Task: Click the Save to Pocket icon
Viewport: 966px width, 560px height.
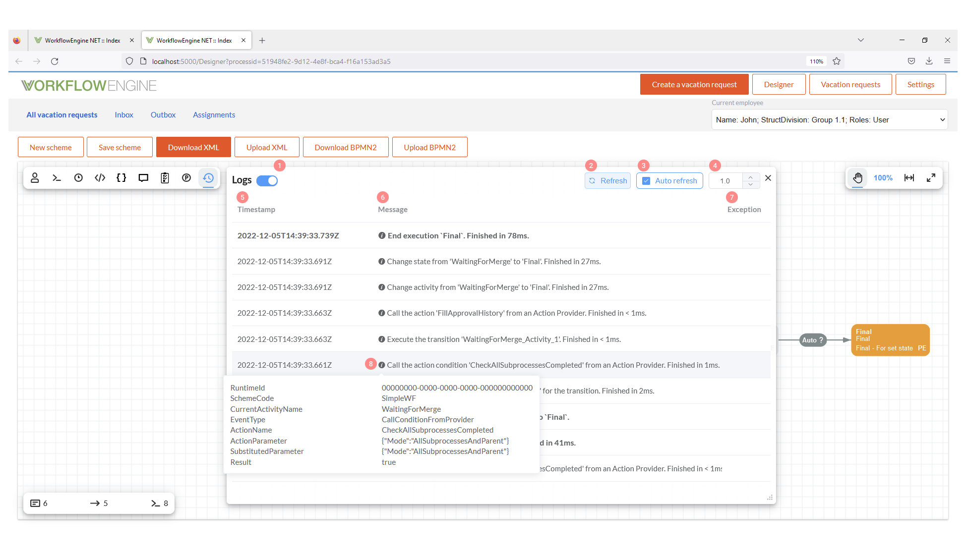Action: coord(911,61)
